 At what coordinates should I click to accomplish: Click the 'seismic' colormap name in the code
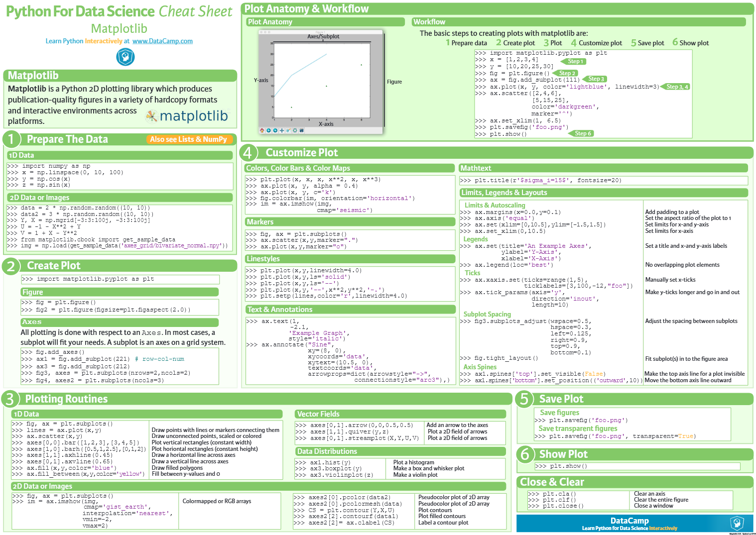coord(354,210)
